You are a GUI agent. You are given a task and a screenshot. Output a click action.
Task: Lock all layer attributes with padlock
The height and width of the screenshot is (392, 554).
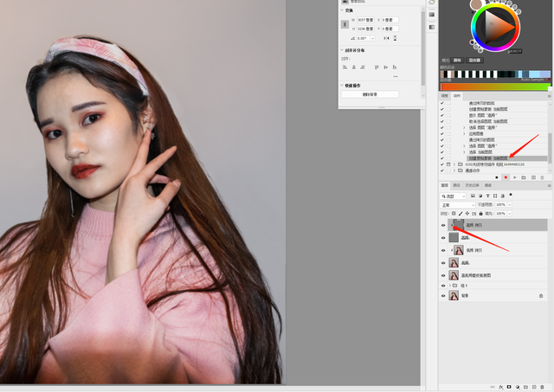(480, 213)
